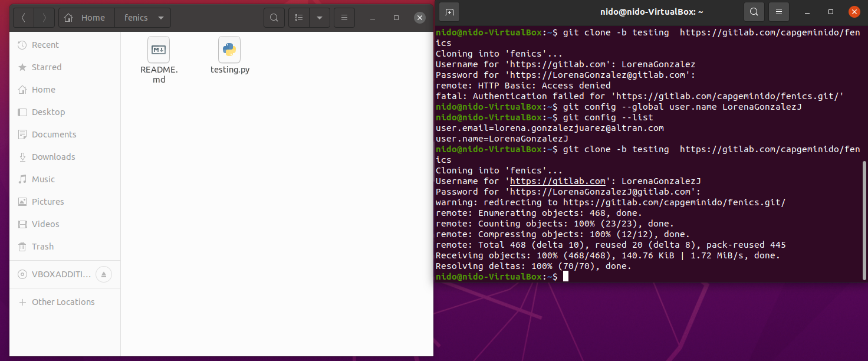Maximize the terminal window

click(x=831, y=12)
